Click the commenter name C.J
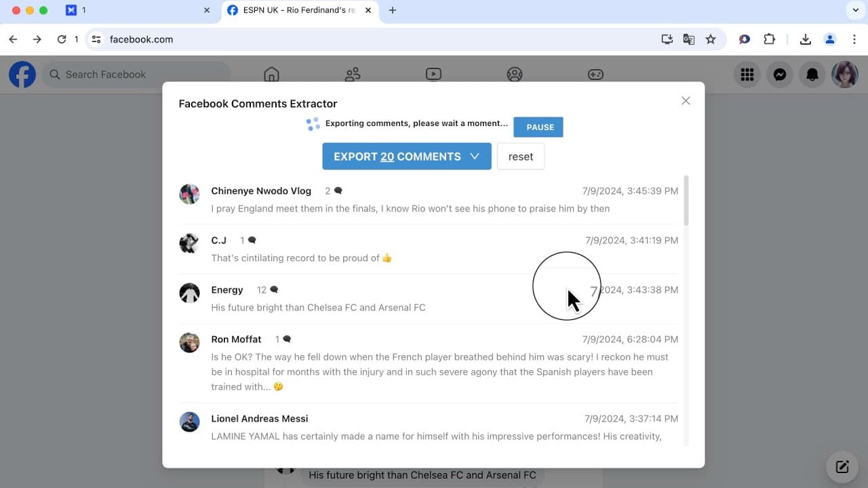The height and width of the screenshot is (488, 868). tap(219, 241)
